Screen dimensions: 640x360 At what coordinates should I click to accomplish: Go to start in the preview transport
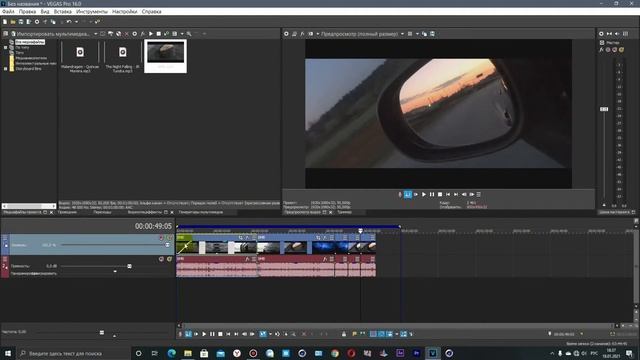point(448,194)
